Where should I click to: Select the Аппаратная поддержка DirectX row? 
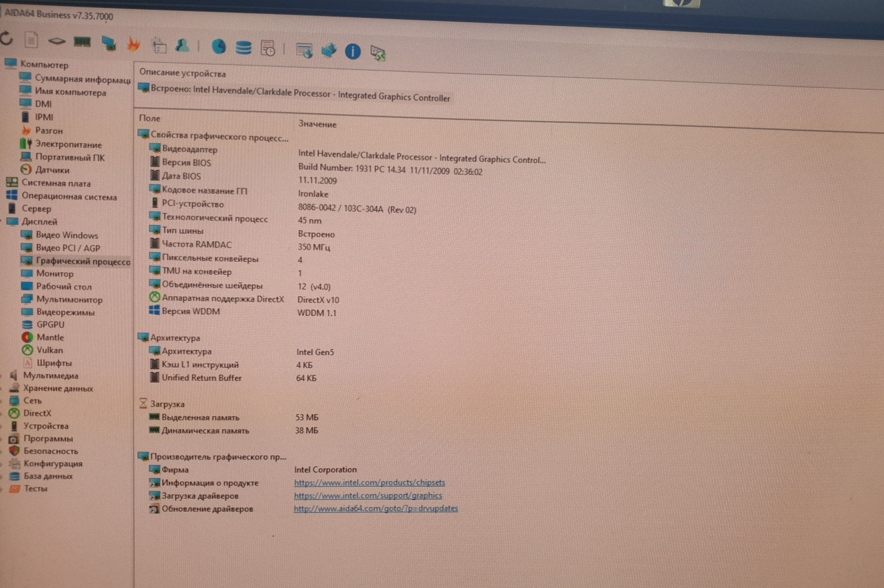244,299
